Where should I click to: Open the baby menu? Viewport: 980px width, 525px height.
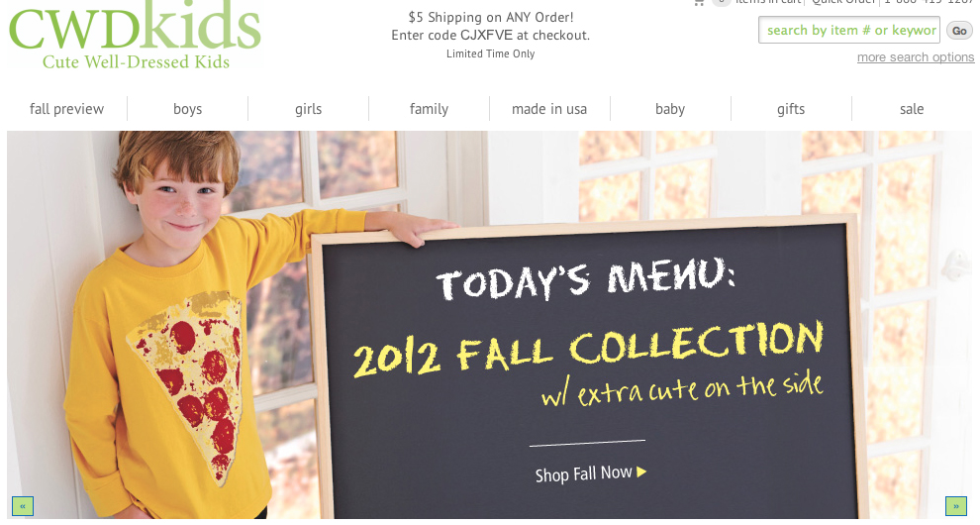point(670,109)
